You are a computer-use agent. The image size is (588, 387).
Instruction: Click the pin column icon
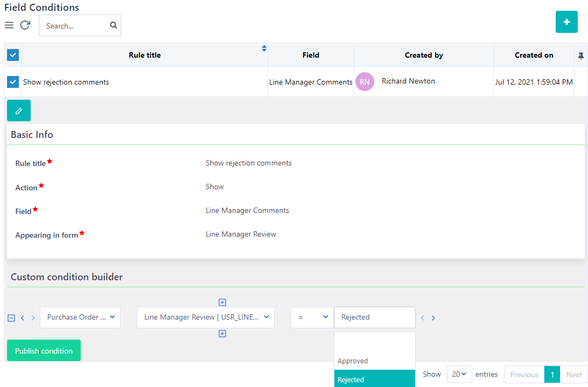coord(580,56)
